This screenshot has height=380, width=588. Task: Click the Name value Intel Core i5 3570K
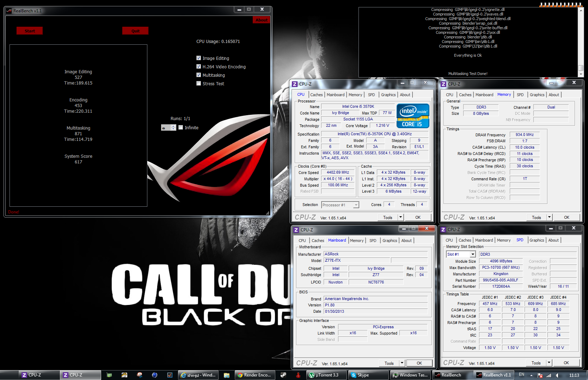358,106
